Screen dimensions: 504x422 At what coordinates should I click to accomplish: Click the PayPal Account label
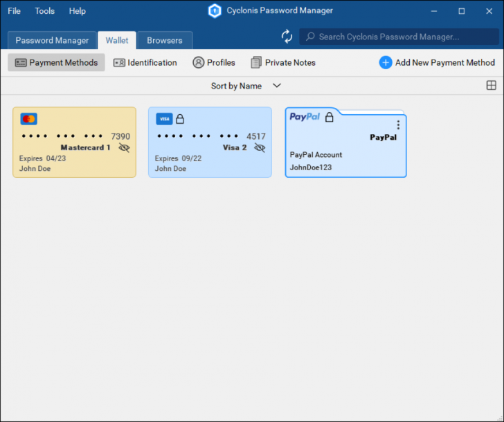(316, 155)
